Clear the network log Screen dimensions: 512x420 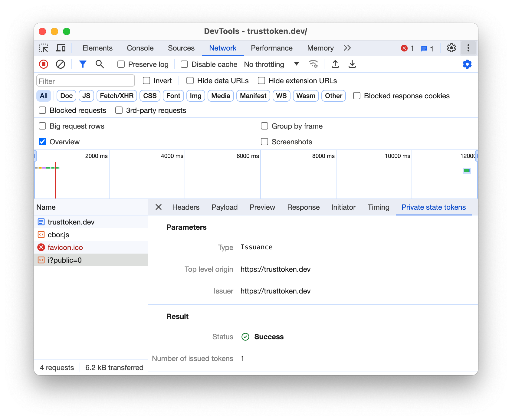[x=61, y=64]
